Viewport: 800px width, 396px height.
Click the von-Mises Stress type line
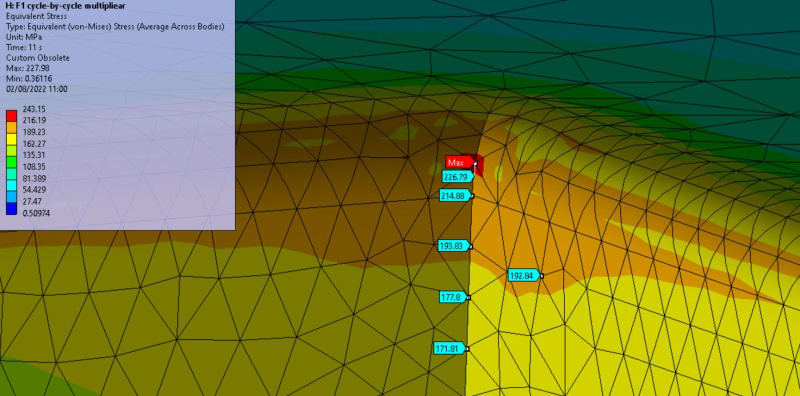click(x=115, y=27)
